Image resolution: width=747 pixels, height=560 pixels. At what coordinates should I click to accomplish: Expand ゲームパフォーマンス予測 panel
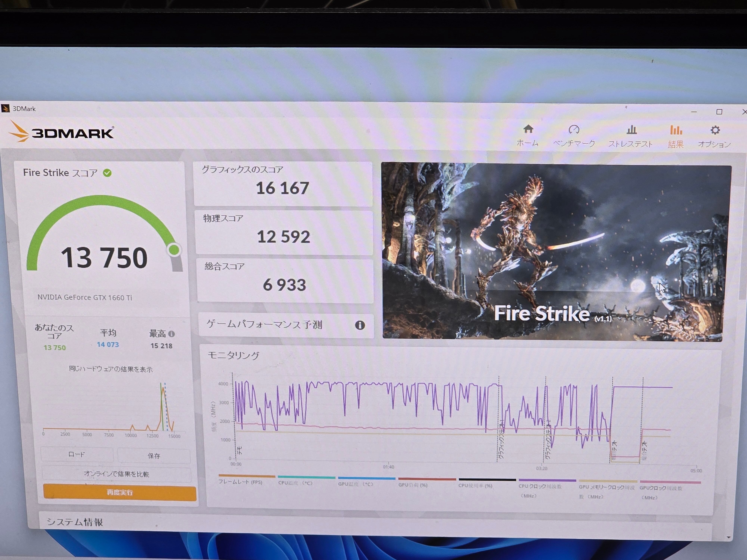264,325
